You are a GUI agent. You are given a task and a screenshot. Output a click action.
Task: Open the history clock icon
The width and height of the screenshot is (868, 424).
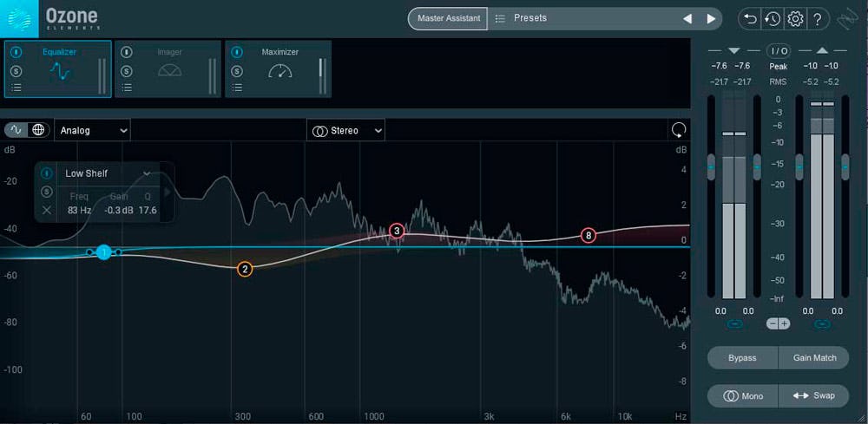(772, 18)
